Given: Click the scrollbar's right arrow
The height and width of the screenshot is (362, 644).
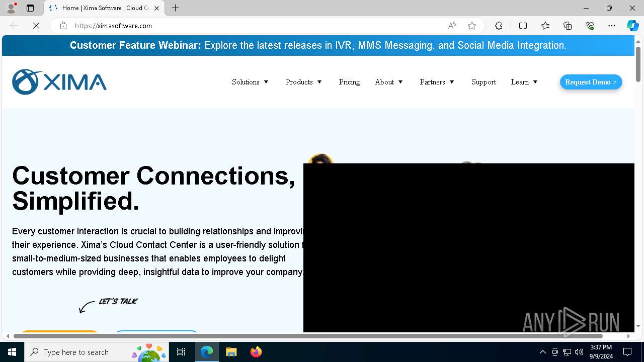Looking at the screenshot, I should pyautogui.click(x=628, y=336).
